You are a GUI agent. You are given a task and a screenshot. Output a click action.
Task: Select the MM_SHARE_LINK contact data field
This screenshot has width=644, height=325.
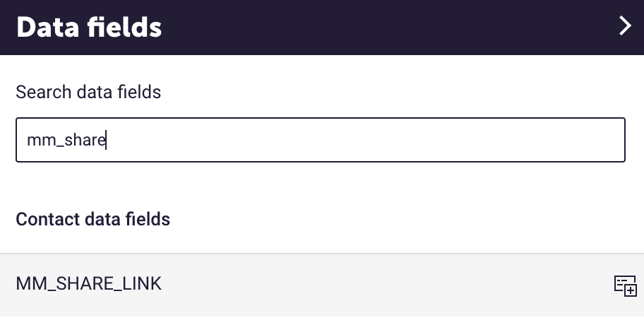[322, 285]
